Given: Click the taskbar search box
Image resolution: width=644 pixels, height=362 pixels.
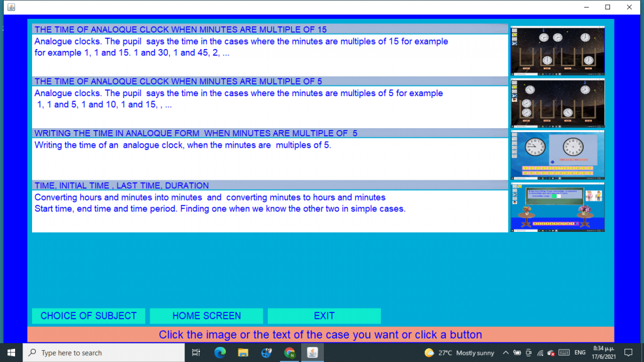Looking at the screenshot, I should (104, 353).
